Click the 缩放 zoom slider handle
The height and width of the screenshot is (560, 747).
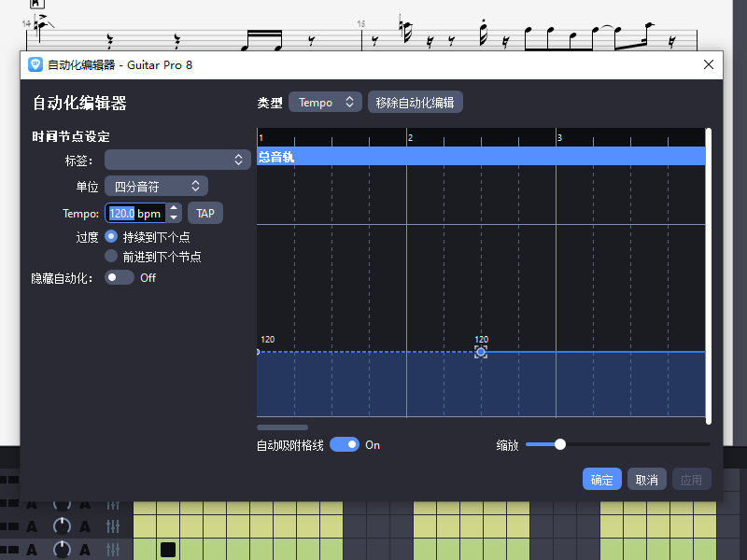pos(559,445)
